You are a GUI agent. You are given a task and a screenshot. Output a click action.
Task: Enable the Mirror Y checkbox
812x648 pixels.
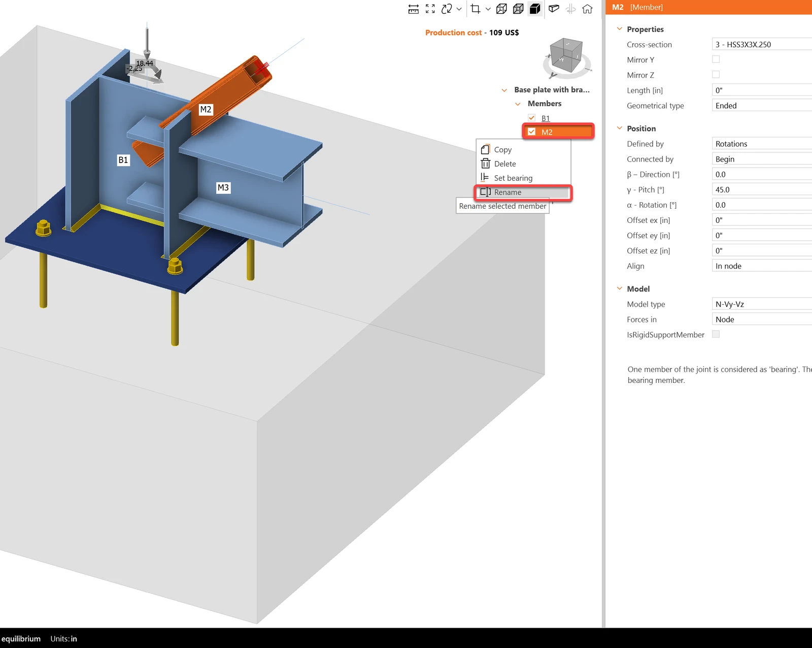point(716,59)
